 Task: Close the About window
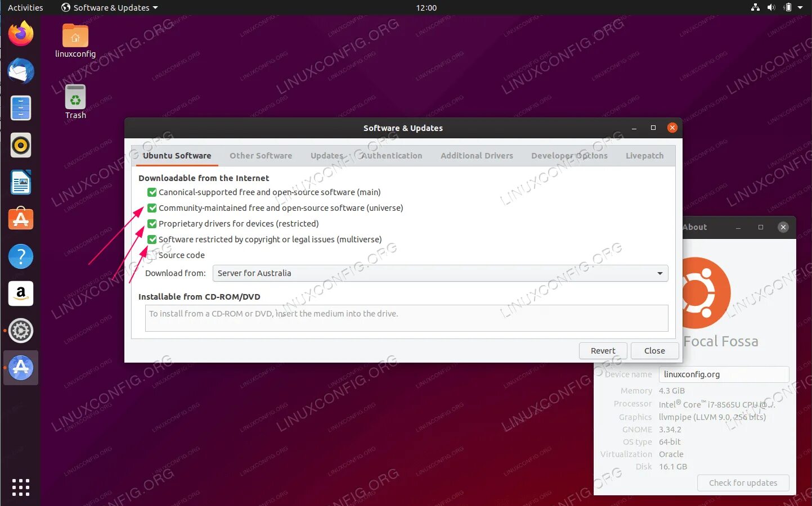[x=783, y=227]
